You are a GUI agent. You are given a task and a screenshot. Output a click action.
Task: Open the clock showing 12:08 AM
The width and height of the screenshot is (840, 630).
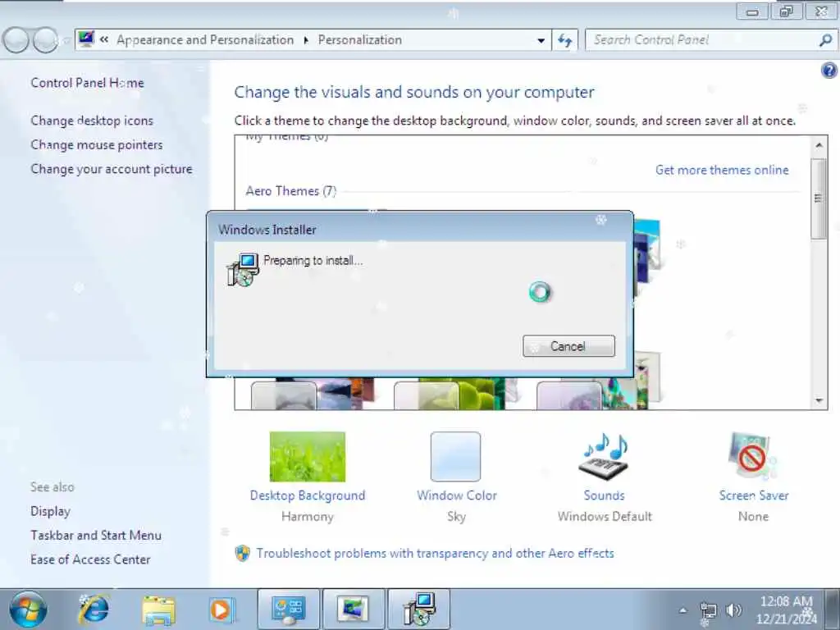click(786, 609)
